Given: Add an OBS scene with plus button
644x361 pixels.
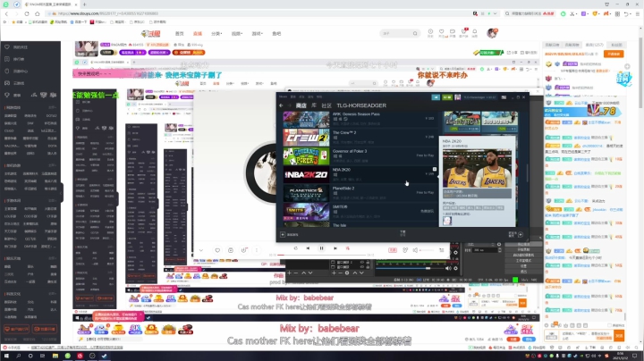Looking at the screenshot, I should click(289, 273).
